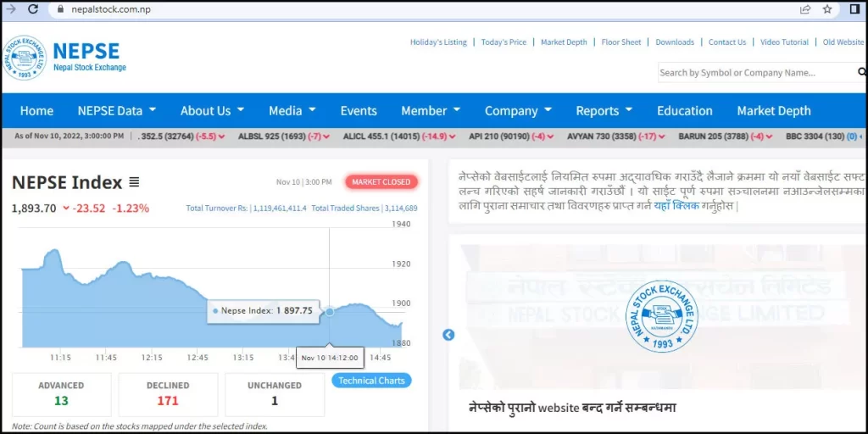Click the Search by Symbol input field
Viewport: 868px width, 434px height.
pyautogui.click(x=757, y=73)
